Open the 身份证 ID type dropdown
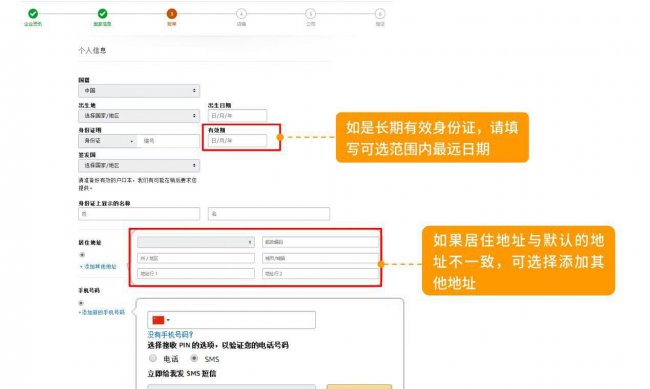This screenshot has height=389, width=650. coord(108,141)
